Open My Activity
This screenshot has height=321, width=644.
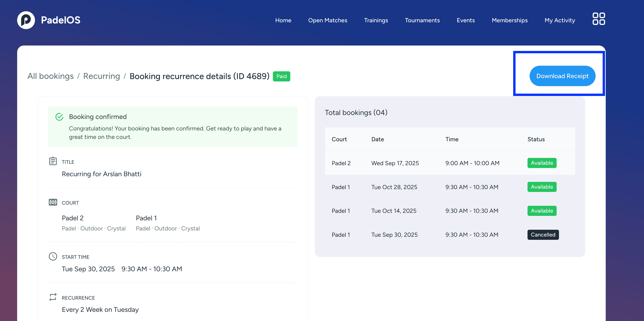559,20
